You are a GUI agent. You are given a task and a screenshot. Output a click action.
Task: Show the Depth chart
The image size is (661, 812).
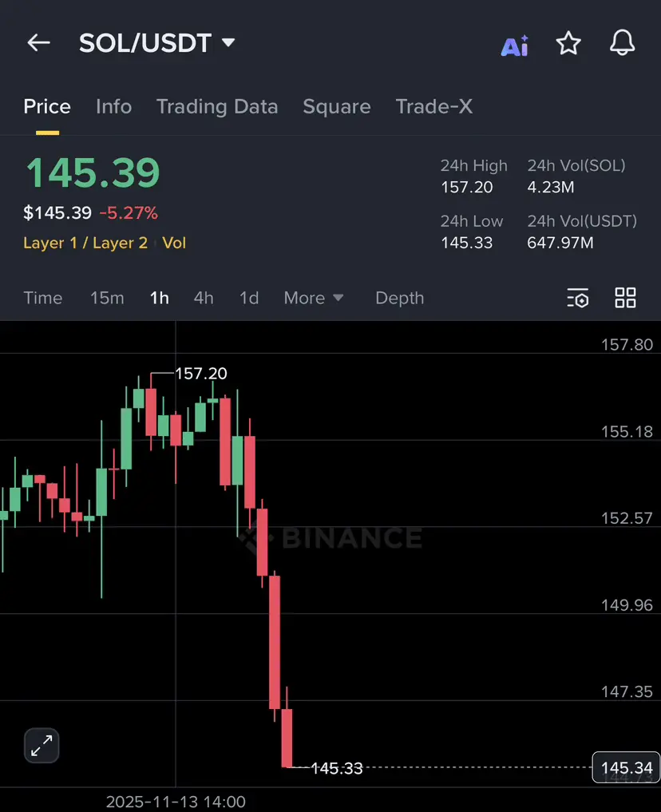point(399,298)
